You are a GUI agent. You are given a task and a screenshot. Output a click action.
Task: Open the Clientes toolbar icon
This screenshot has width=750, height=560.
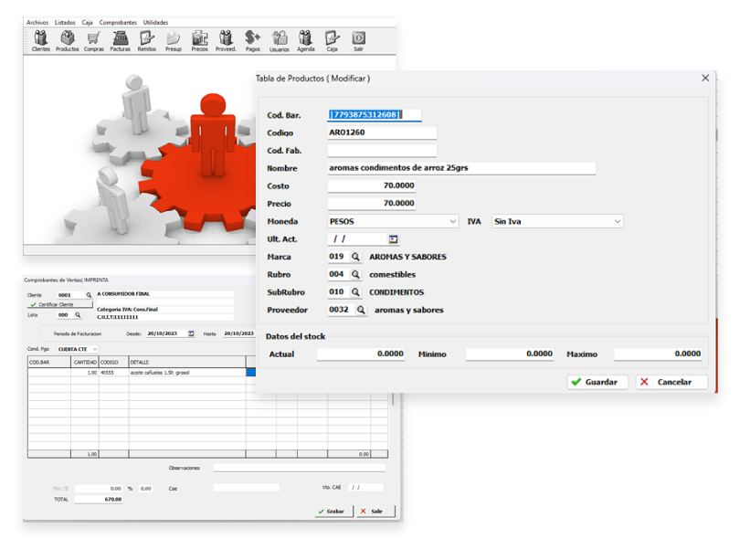(x=41, y=39)
